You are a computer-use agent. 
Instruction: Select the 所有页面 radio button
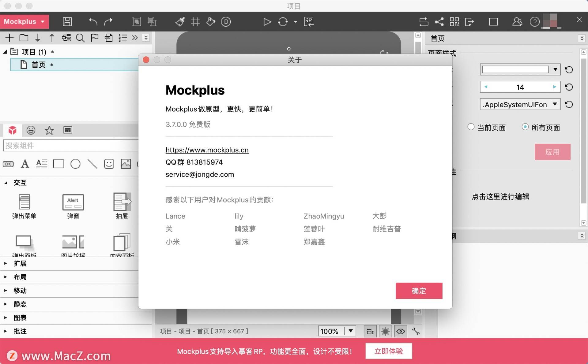point(525,127)
